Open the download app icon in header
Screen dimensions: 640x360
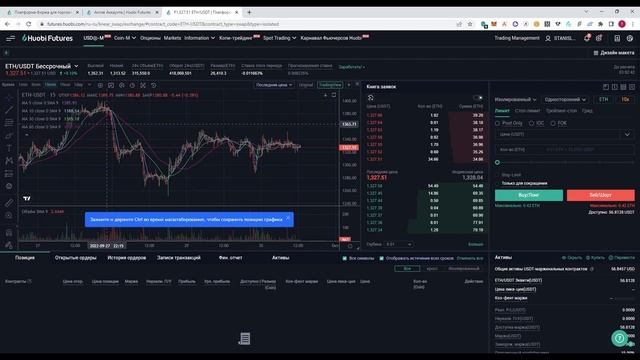coord(617,38)
